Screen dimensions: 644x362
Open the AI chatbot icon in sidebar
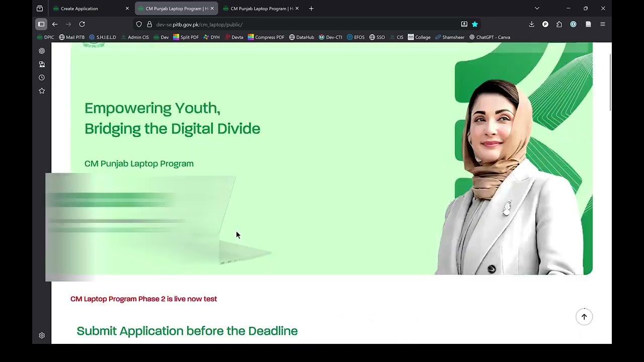click(42, 51)
